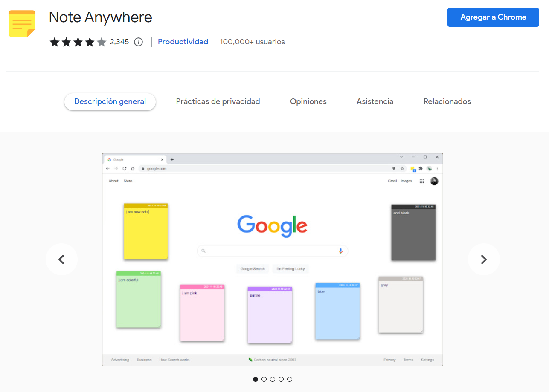Click the browser back arrow in preview
This screenshot has height=392, width=549.
108,169
